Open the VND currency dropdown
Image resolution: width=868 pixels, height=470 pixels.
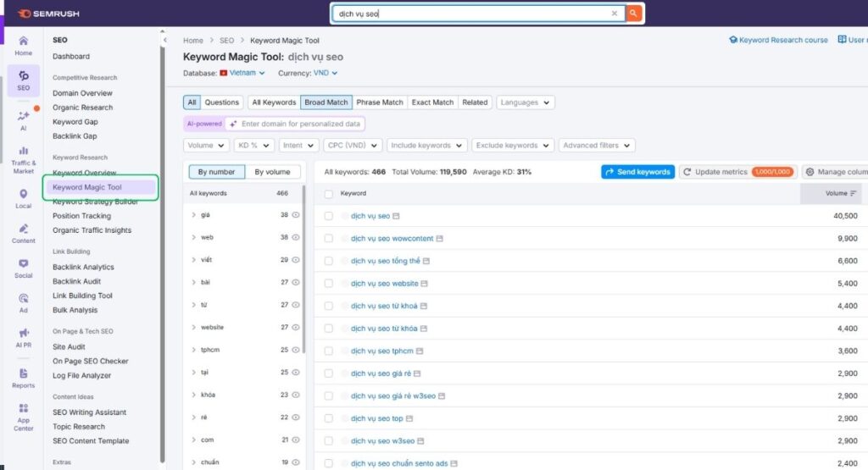[x=325, y=73]
